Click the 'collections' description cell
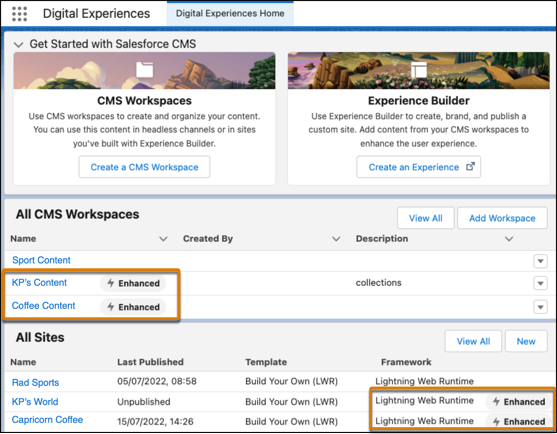This screenshot has width=557, height=434. pyautogui.click(x=379, y=283)
